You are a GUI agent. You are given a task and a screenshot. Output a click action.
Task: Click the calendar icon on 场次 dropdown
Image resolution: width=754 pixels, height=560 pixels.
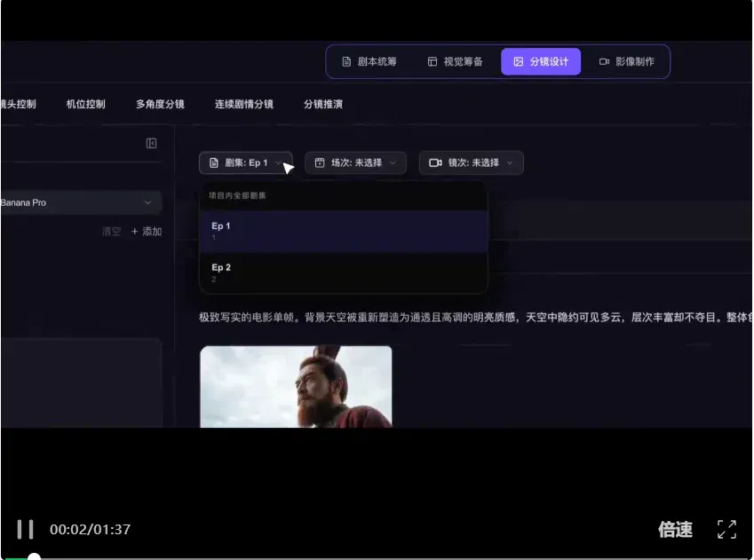click(x=320, y=163)
